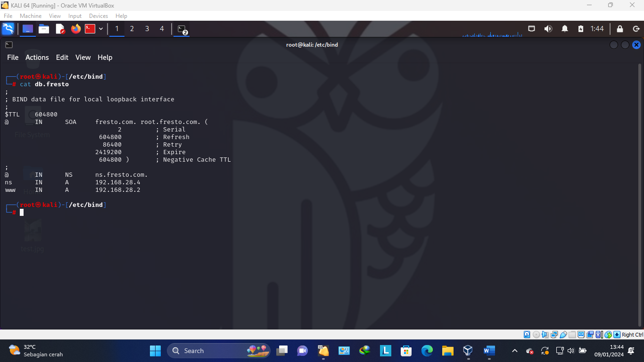Switch to VirtualBox cube icon in taskbar

468,351
